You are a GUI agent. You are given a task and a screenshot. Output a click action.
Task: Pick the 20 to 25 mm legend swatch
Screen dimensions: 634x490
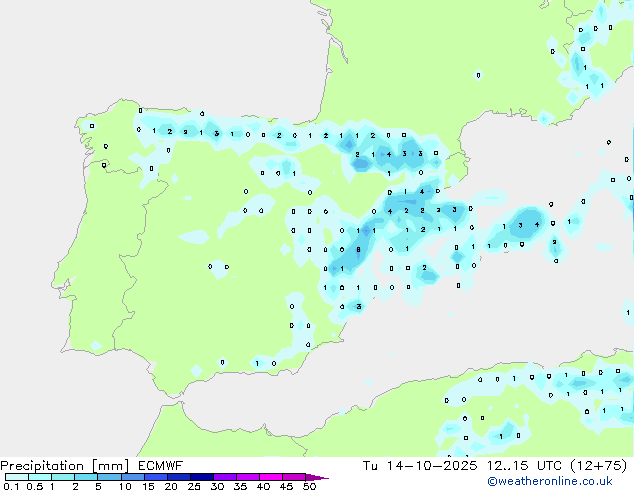tap(178, 477)
